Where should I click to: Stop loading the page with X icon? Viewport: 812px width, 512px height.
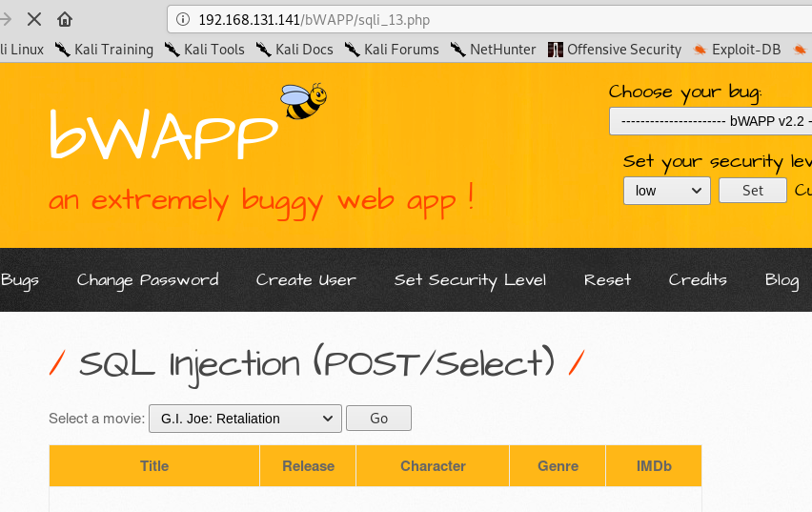tap(34, 20)
